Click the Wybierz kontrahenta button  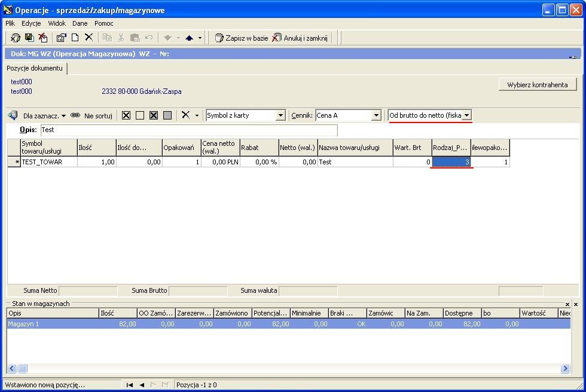coord(538,85)
